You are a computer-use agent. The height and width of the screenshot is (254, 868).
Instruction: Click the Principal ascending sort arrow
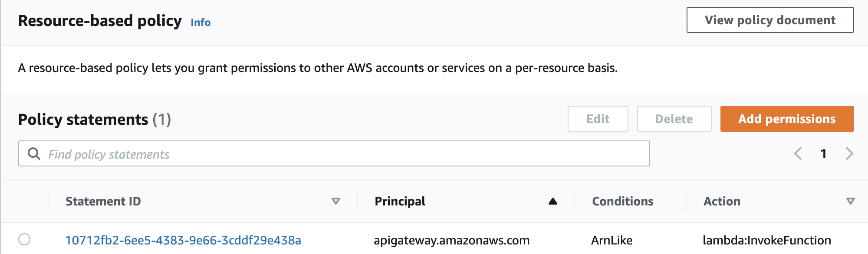[x=552, y=201]
